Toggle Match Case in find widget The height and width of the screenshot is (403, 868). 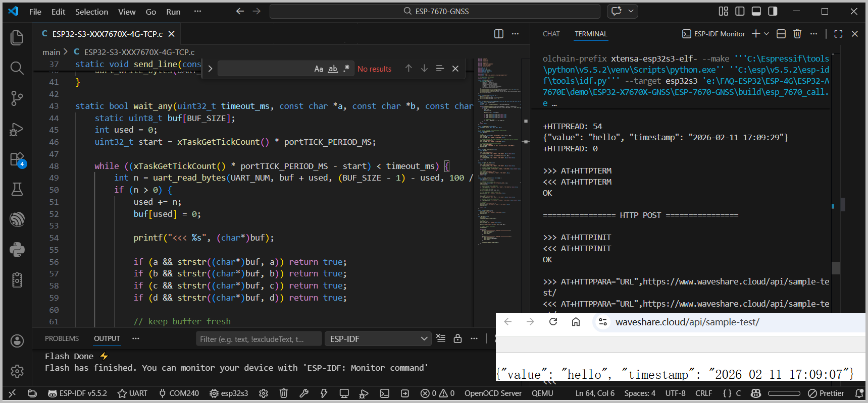pyautogui.click(x=319, y=69)
